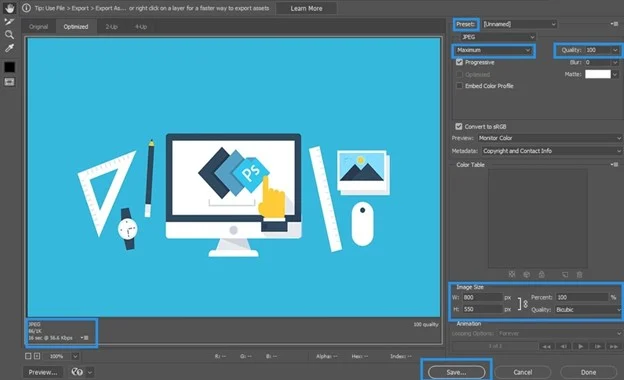Toggle Convert to sRGB checkbox
The height and width of the screenshot is (380, 624).
[x=459, y=126]
